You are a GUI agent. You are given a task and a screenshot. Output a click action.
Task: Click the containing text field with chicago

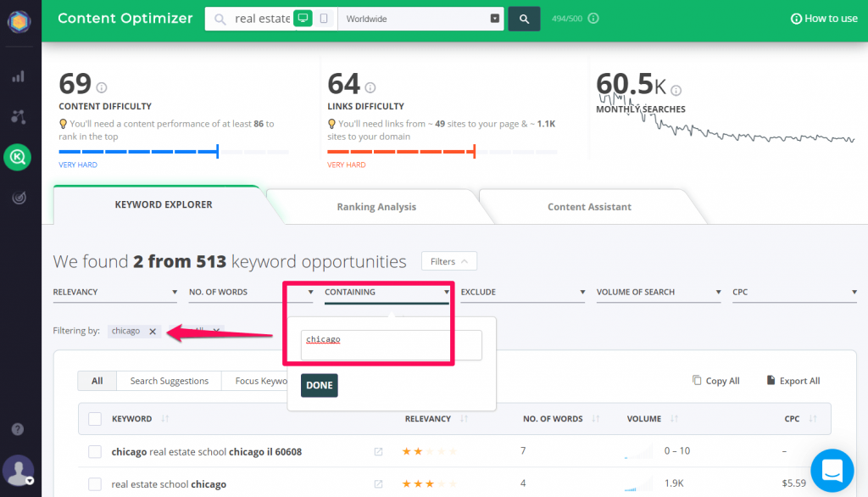(x=392, y=345)
